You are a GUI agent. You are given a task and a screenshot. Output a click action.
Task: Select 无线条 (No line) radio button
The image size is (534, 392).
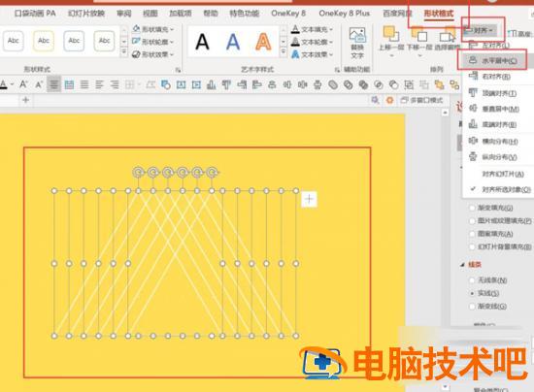click(472, 280)
